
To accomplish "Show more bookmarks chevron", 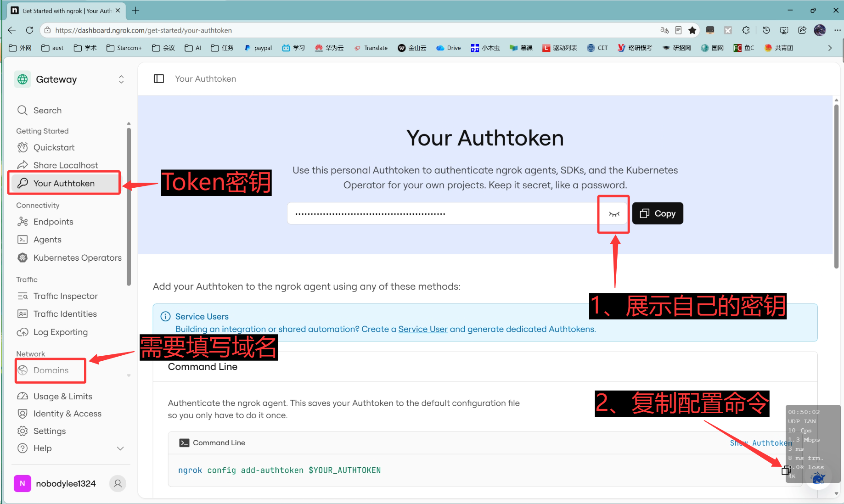I will pyautogui.click(x=830, y=48).
